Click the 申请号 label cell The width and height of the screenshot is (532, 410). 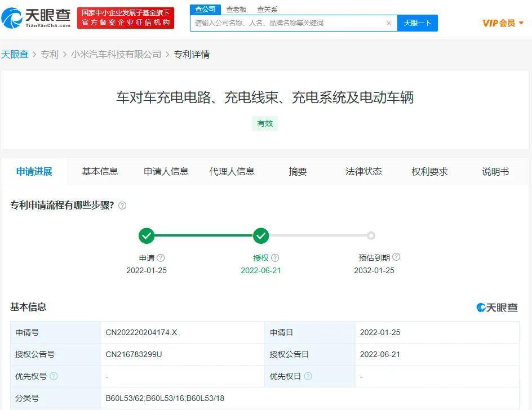pyautogui.click(x=56, y=332)
